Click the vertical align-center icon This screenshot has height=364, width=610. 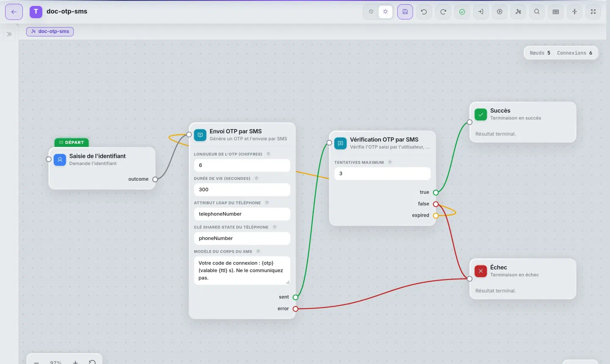(574, 12)
